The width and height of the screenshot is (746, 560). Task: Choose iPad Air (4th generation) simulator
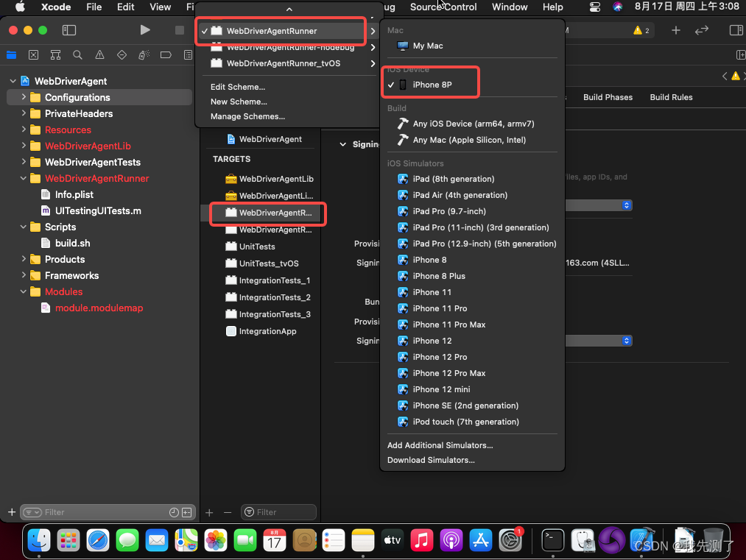pyautogui.click(x=460, y=195)
